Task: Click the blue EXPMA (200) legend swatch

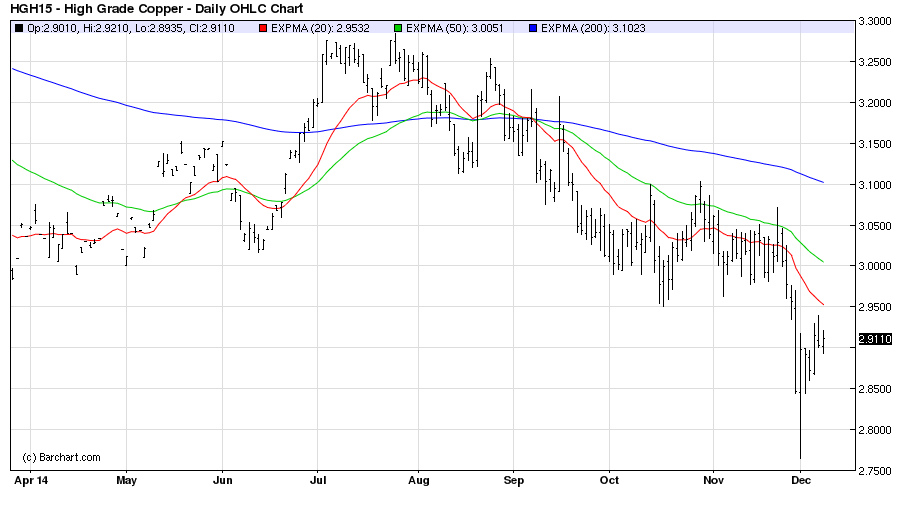Action: pyautogui.click(x=531, y=28)
